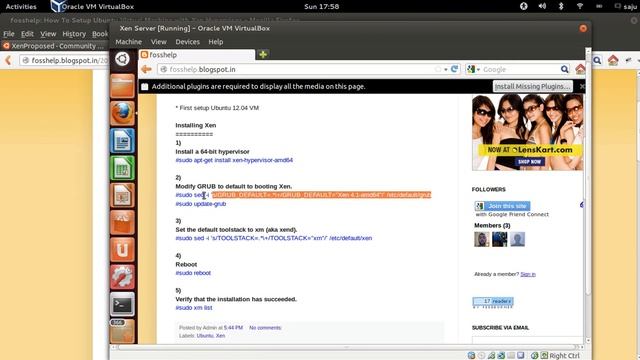Open Ubuntu Dash home in the VM launcher

coord(122,59)
